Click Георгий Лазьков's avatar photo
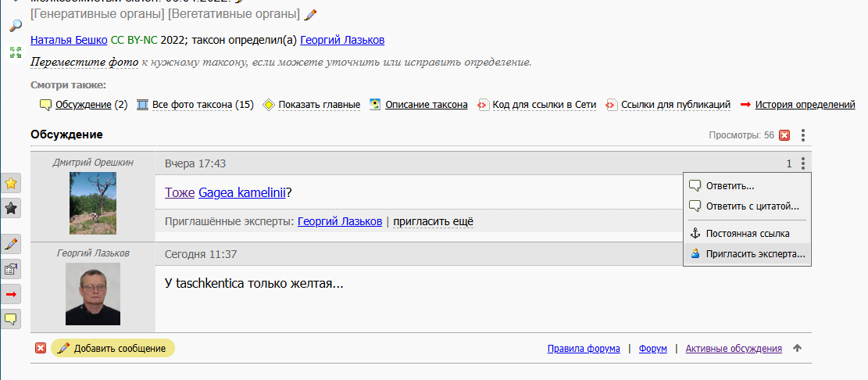 pos(93,294)
